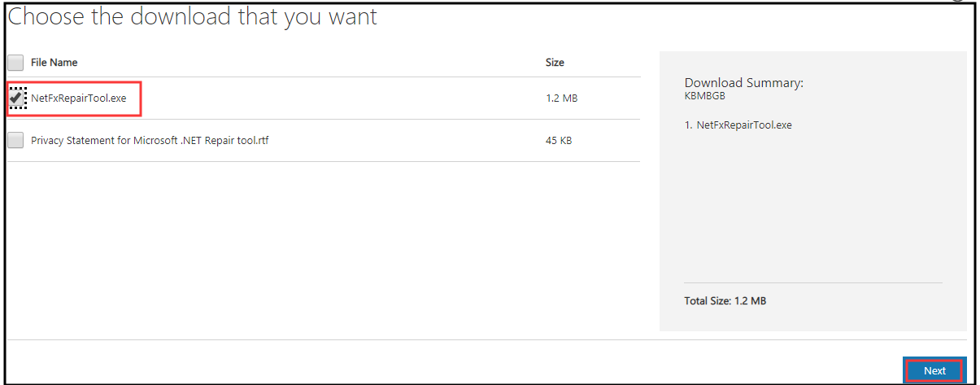Click the word Privacy in second file name
Screen dimensions: 980x385
49,141
